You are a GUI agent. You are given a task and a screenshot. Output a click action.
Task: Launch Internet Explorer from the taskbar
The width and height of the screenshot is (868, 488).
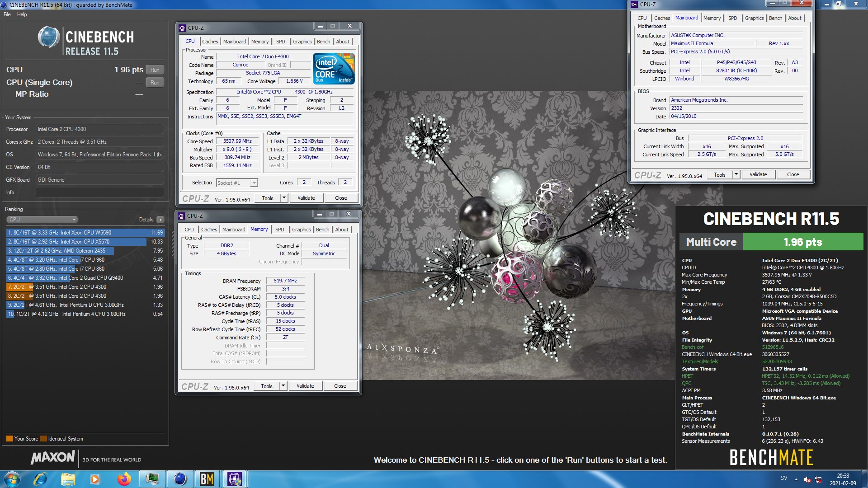(40, 479)
